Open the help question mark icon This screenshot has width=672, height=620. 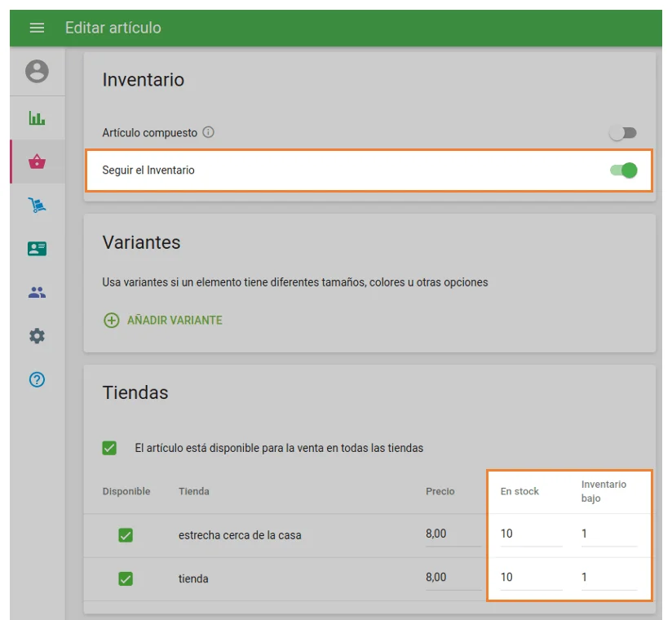point(37,379)
